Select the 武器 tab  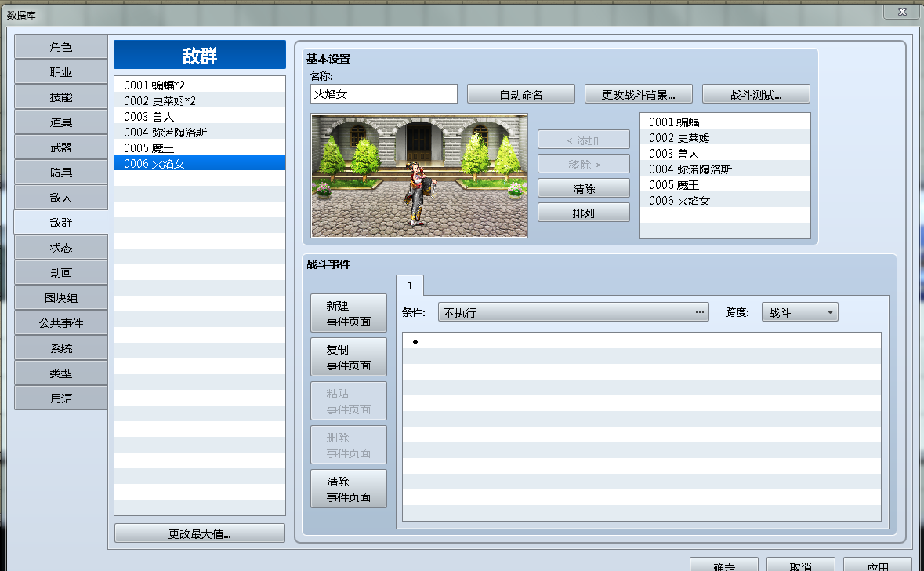point(60,147)
